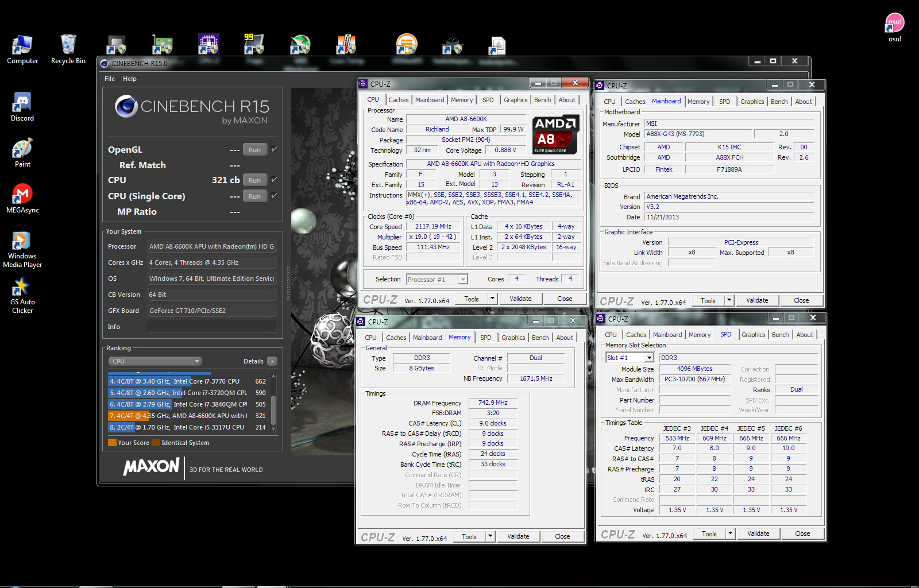Click the CPU-Z title icon of the SPD window

click(601, 319)
